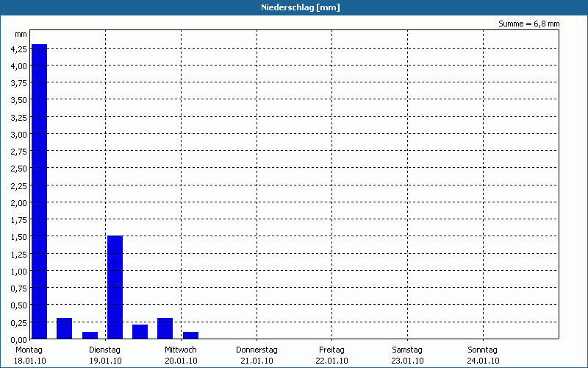The width and height of the screenshot is (588, 368).
Task: Select the 3,75 axis value
Action: coord(19,83)
